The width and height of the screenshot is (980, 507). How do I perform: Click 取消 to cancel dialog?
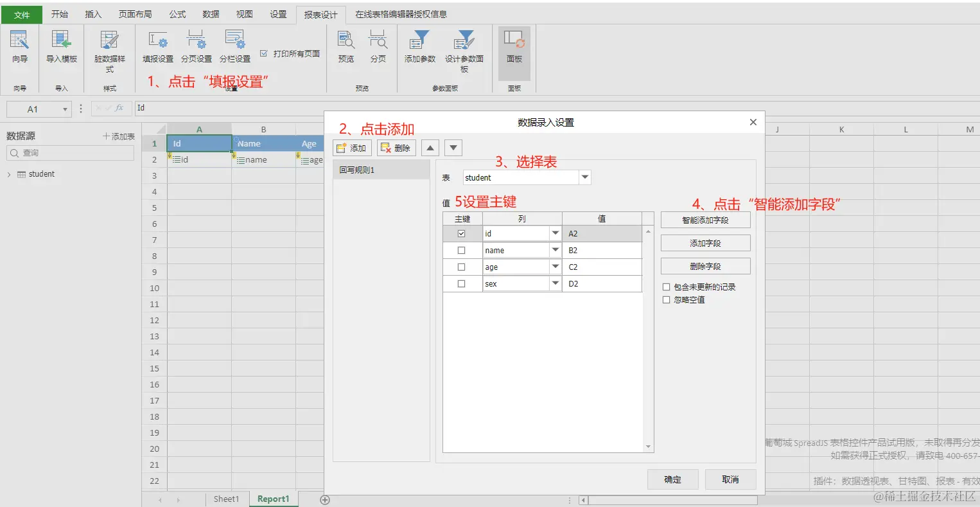coord(730,479)
